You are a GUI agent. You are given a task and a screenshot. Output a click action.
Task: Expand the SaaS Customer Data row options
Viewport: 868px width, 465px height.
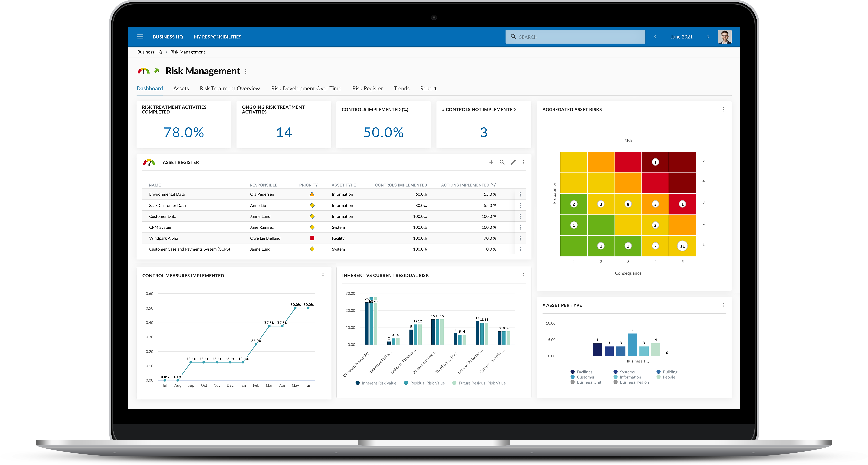pos(520,205)
